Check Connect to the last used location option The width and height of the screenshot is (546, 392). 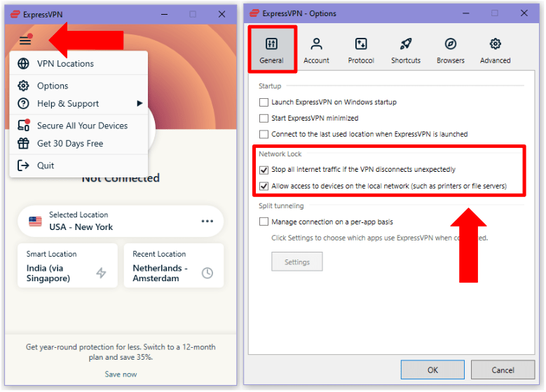[264, 135]
